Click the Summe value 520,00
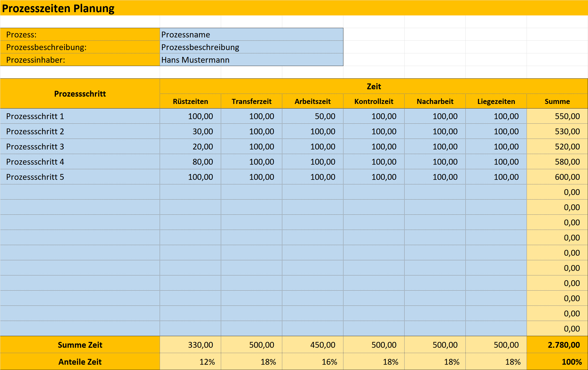The image size is (588, 370). coord(557,146)
